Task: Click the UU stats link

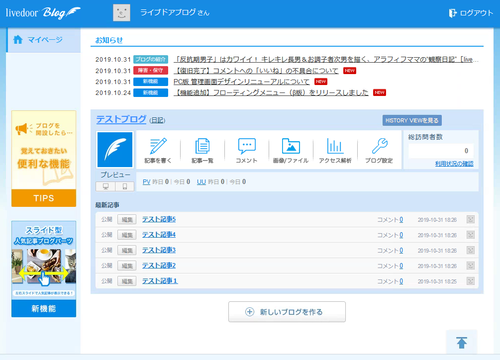Action: pos(201,182)
